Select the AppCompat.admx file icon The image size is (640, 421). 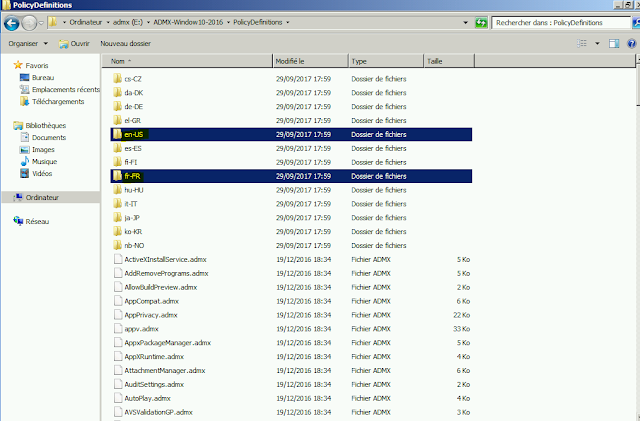[x=118, y=301]
